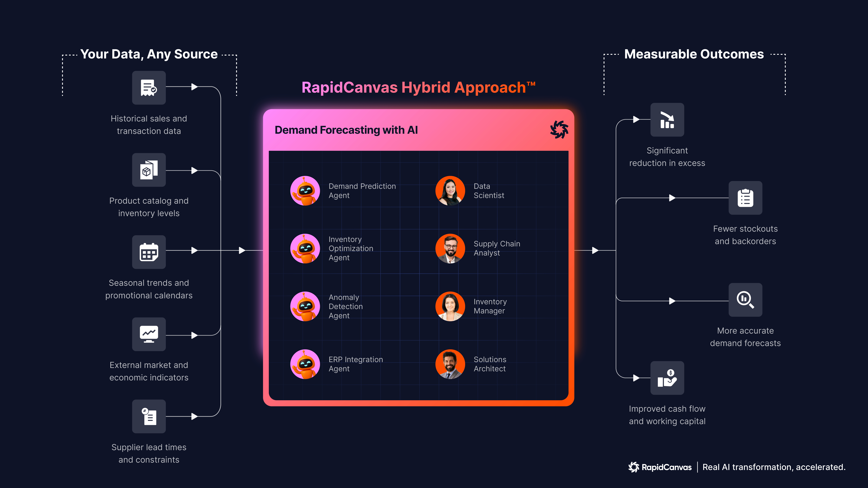Click the Demand Forecasting with AI title
Screen dimensions: 868x488
tap(346, 130)
